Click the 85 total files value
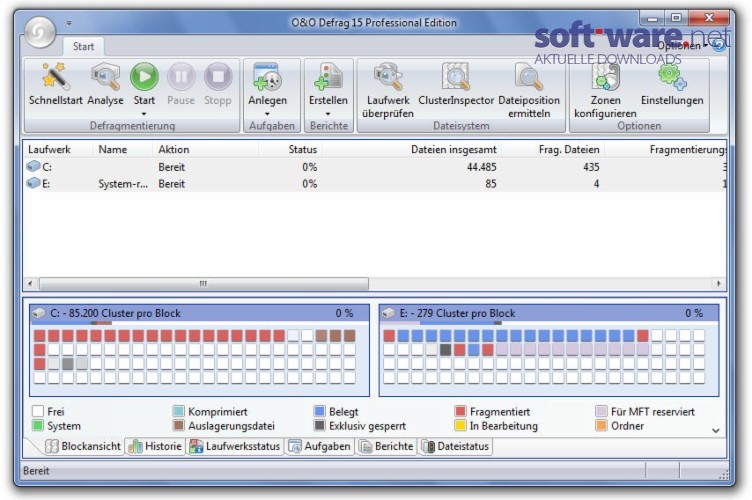This screenshot has height=500, width=752. coord(491,184)
